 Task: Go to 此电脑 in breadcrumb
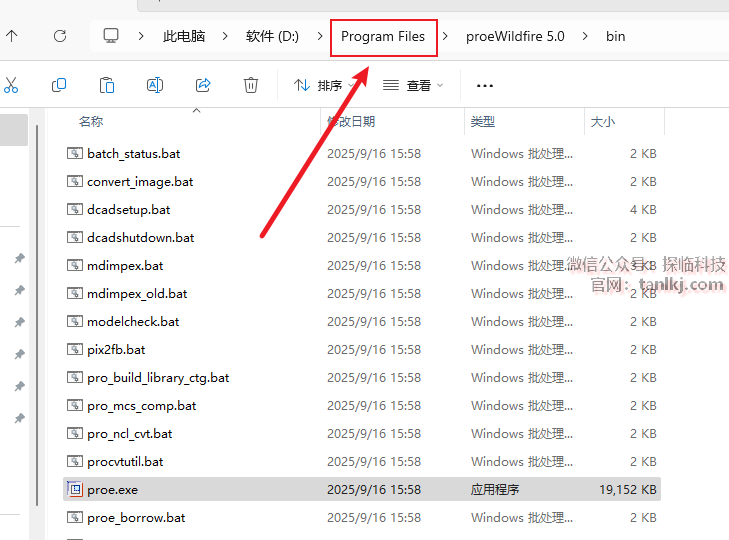[x=184, y=36]
